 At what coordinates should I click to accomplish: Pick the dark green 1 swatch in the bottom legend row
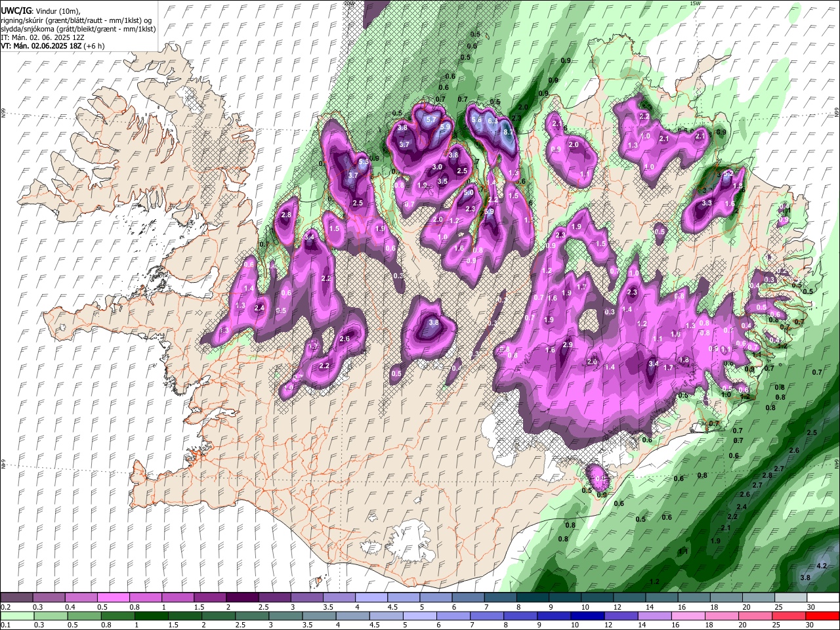point(152,616)
